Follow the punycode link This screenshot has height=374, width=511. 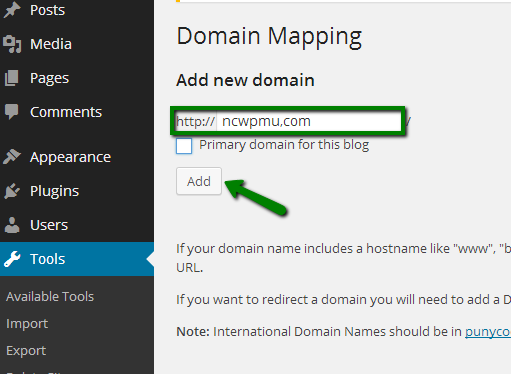(x=488, y=332)
